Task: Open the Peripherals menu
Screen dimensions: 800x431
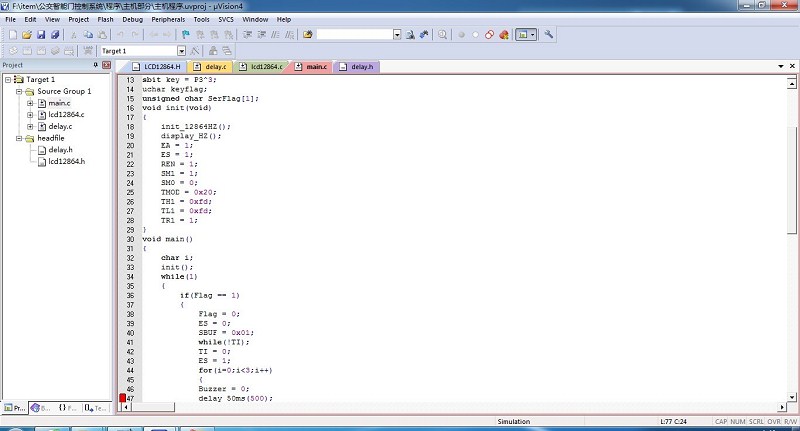Action: [167, 19]
